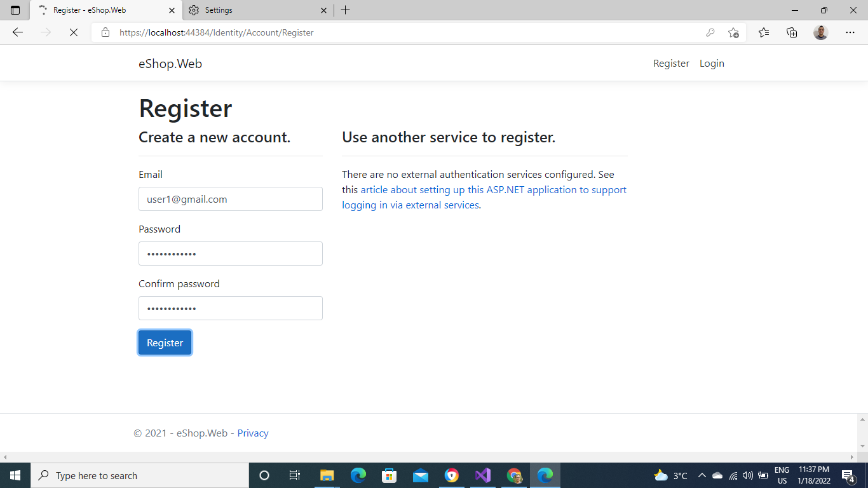Reload the Register page
The image size is (868, 488).
click(74, 32)
